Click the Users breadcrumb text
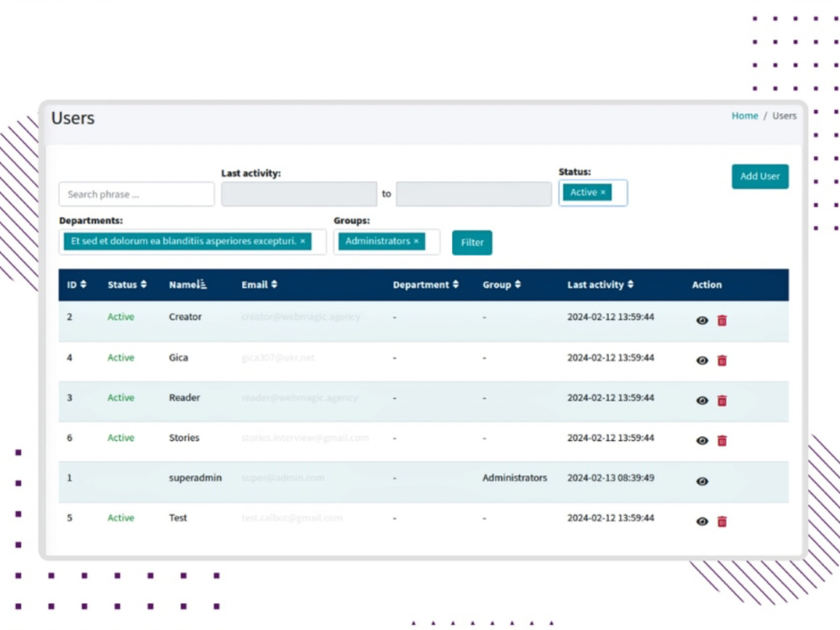 click(x=785, y=116)
